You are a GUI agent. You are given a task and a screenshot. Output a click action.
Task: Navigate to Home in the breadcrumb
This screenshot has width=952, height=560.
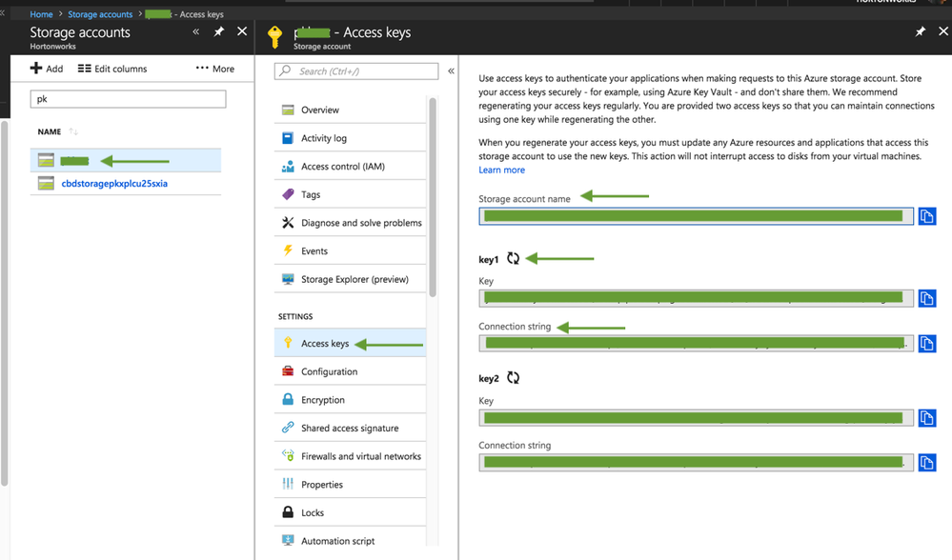click(41, 14)
